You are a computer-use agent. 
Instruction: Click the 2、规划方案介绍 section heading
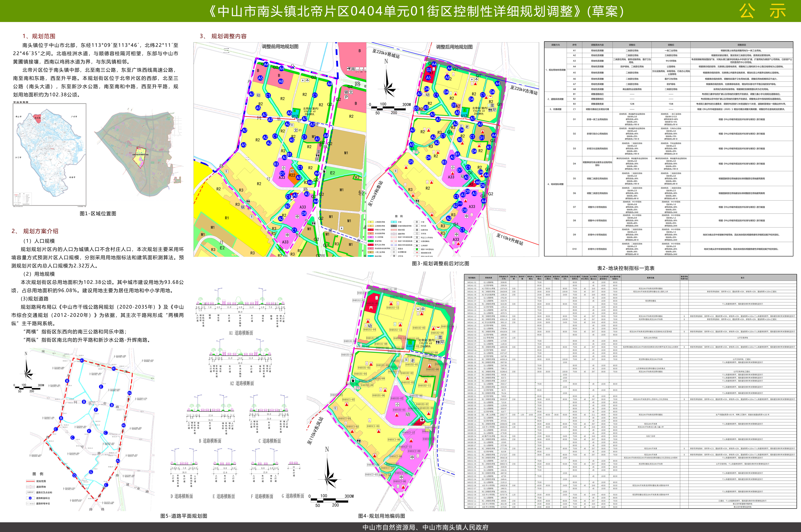point(35,231)
